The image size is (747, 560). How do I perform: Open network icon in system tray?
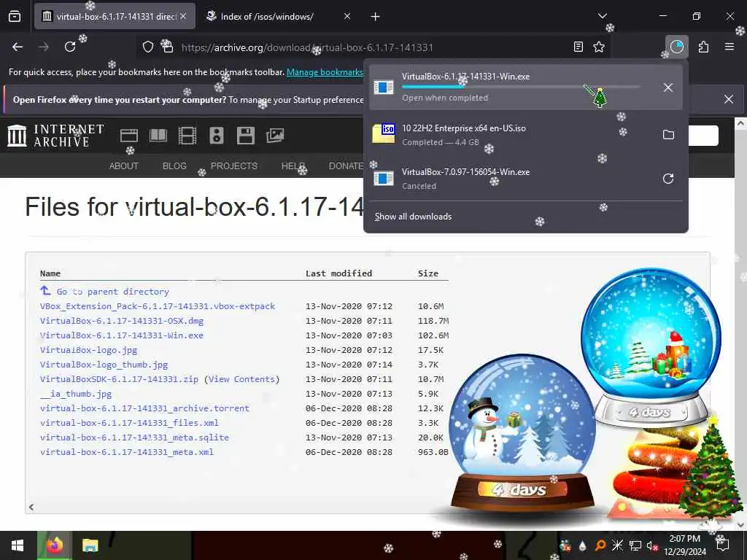coord(635,545)
